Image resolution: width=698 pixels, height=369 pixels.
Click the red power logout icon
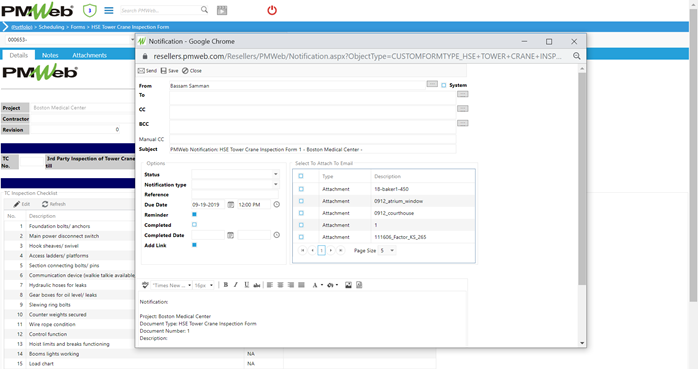[272, 10]
